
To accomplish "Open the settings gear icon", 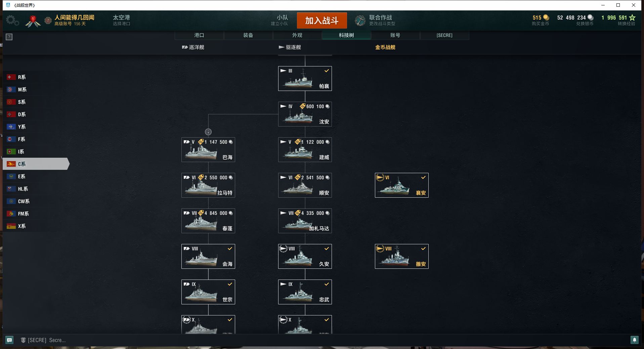I will [12, 20].
